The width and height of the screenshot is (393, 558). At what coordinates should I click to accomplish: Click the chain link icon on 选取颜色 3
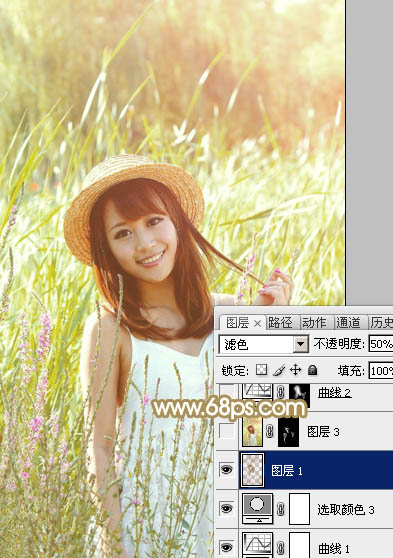281,509
